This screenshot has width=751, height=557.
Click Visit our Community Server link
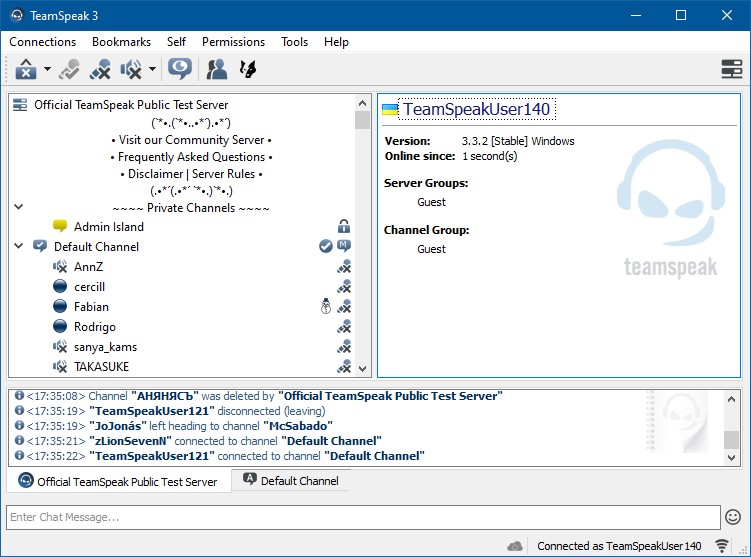tap(191, 140)
